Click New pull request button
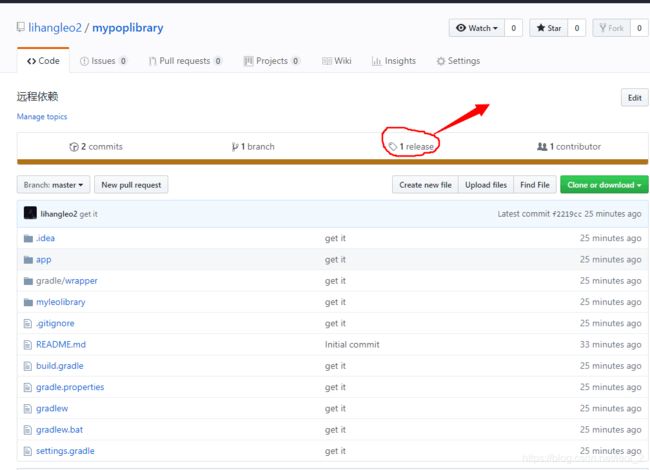This screenshot has height=470, width=650. (x=131, y=185)
